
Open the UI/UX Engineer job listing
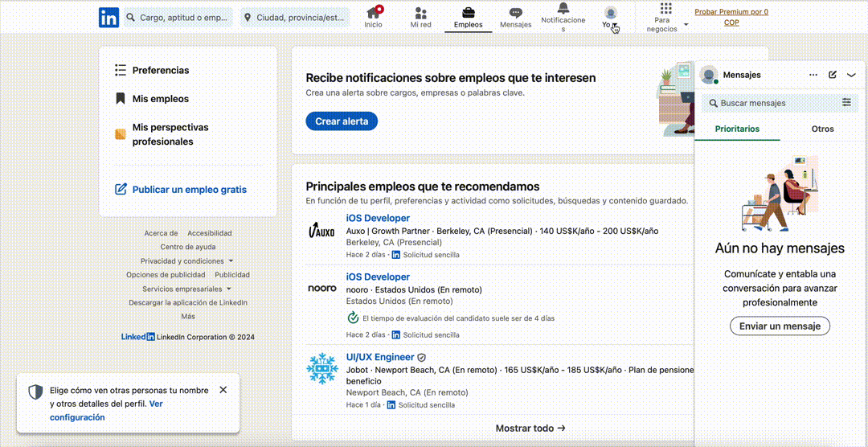point(380,357)
